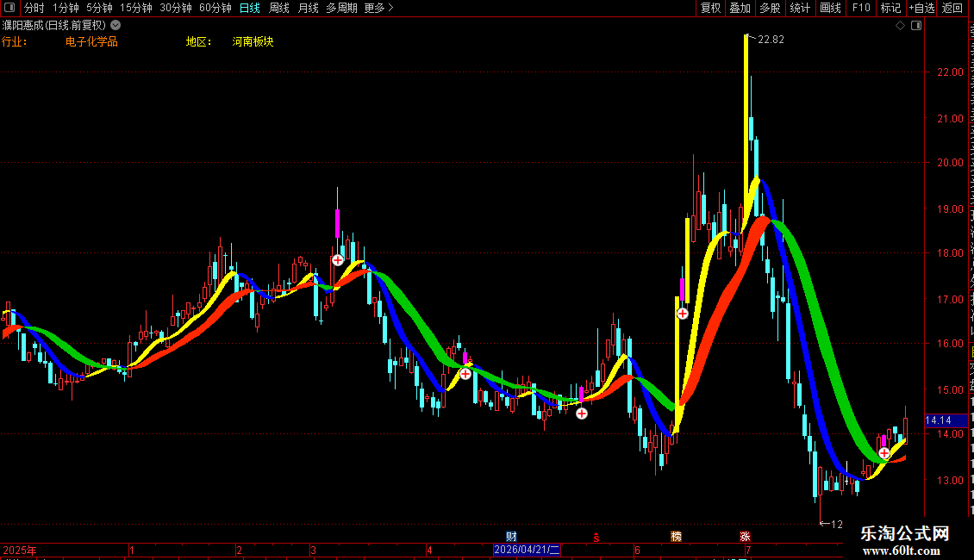Screen dimensions: 974x560
Task: Click the 标记 mark button
Action: (890, 8)
